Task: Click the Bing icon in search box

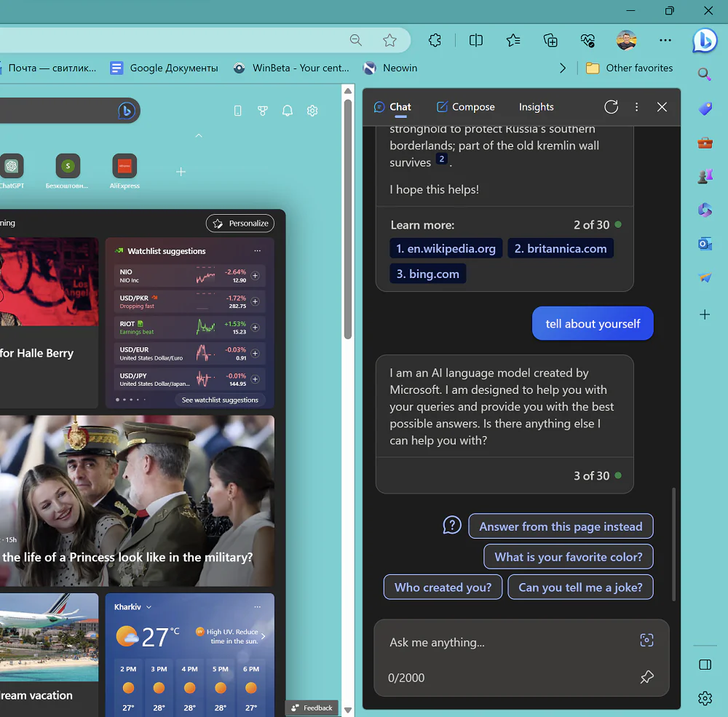Action: (x=126, y=111)
